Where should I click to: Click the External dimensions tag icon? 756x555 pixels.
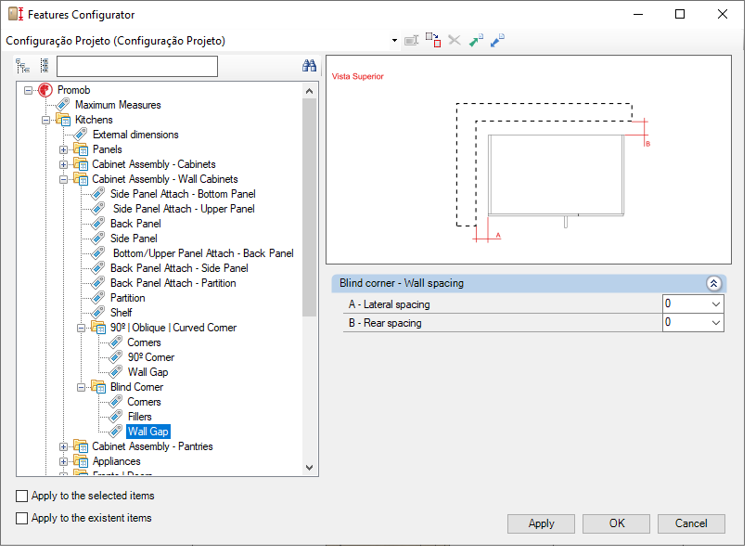coord(81,135)
